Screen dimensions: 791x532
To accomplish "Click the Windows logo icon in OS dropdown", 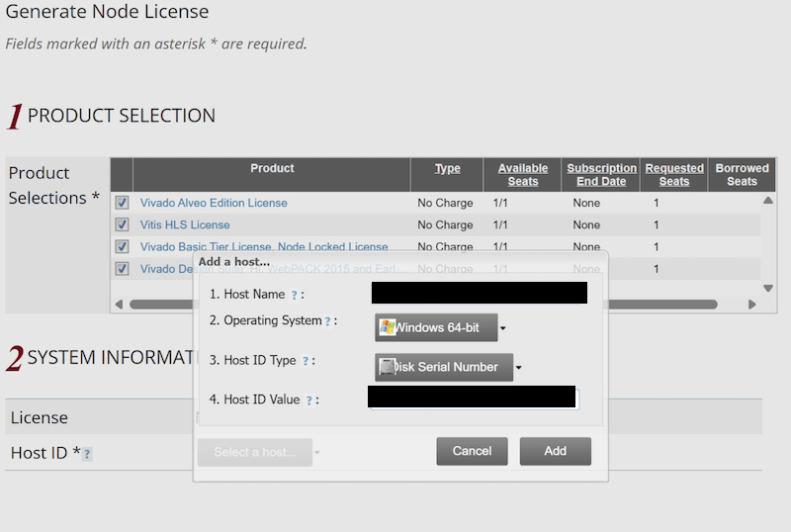I will point(387,327).
